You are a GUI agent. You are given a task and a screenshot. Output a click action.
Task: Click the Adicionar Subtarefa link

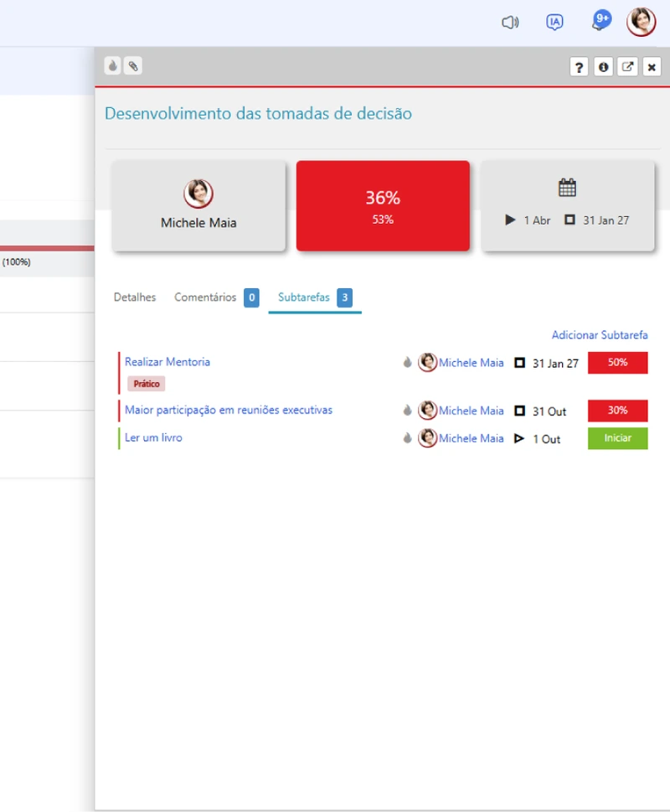pyautogui.click(x=600, y=335)
